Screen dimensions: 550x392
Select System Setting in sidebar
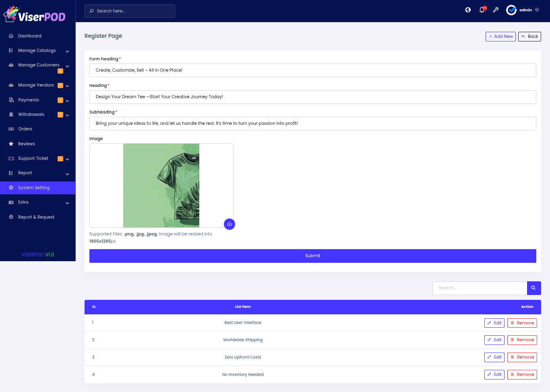pos(34,188)
